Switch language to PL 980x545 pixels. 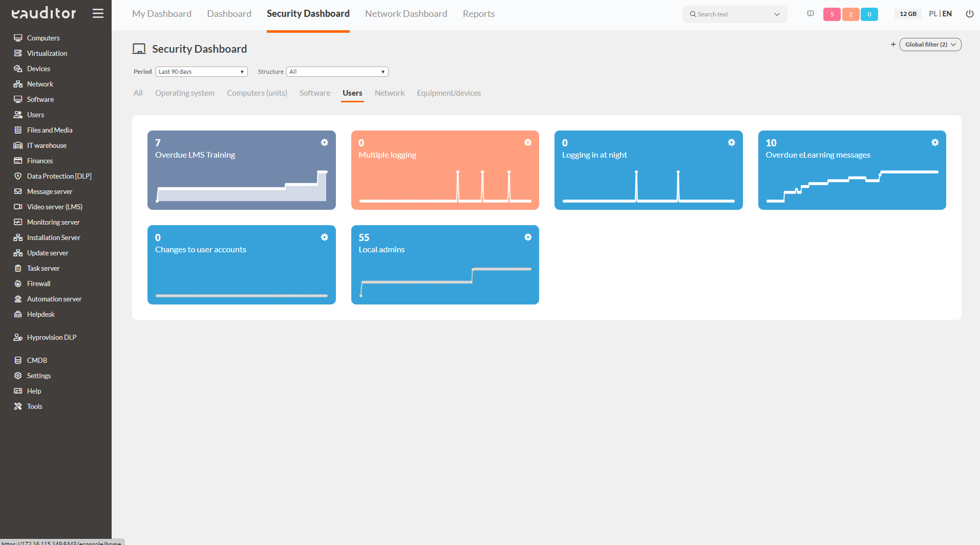click(932, 14)
